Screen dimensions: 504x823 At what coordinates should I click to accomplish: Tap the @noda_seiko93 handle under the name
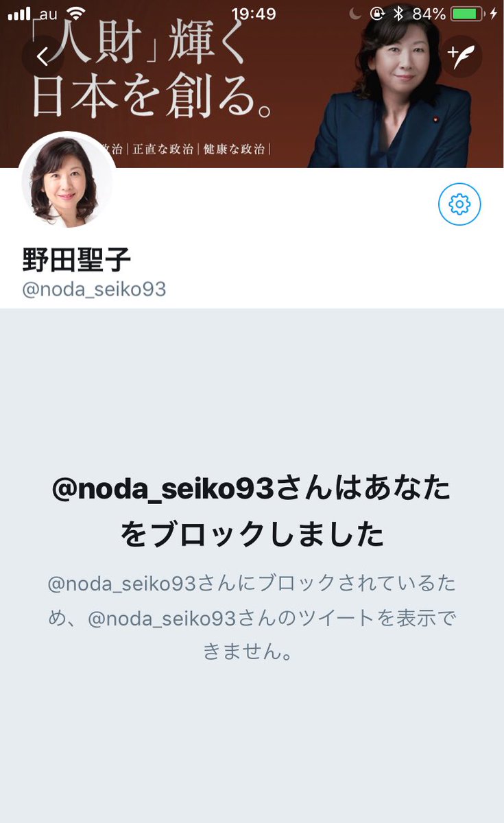[94, 289]
